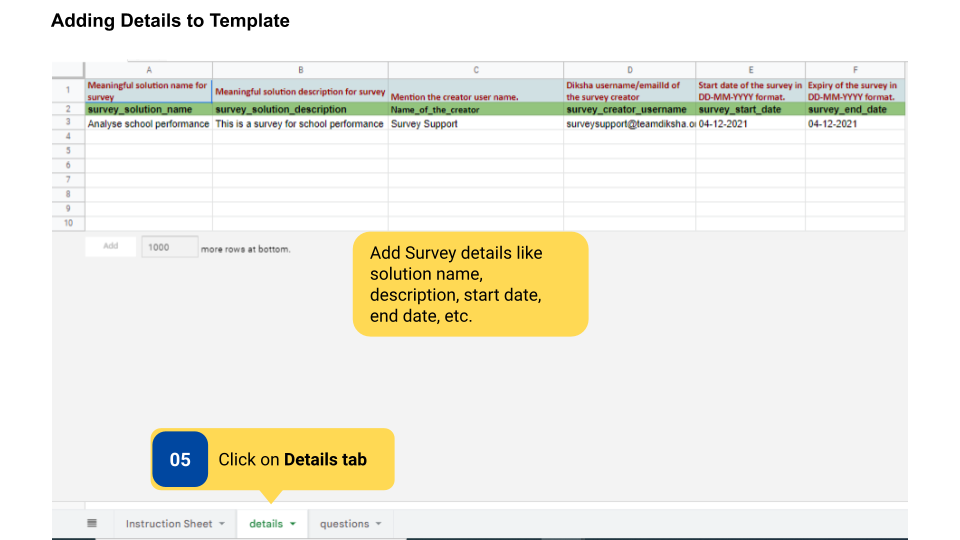Click the surveysupport@teamdiksha email cell
Screen dimensions: 960x540
(629, 124)
